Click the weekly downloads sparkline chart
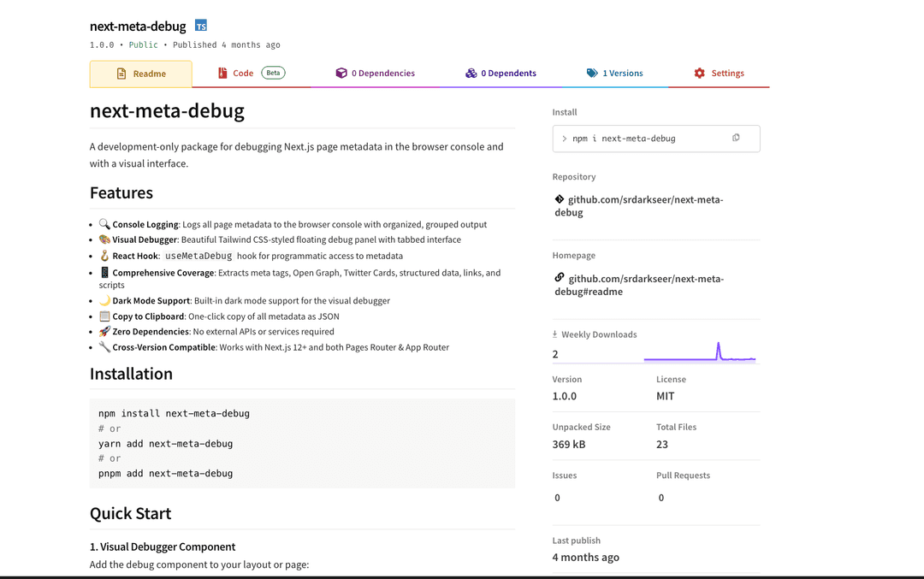This screenshot has width=924, height=579. pyautogui.click(x=699, y=352)
